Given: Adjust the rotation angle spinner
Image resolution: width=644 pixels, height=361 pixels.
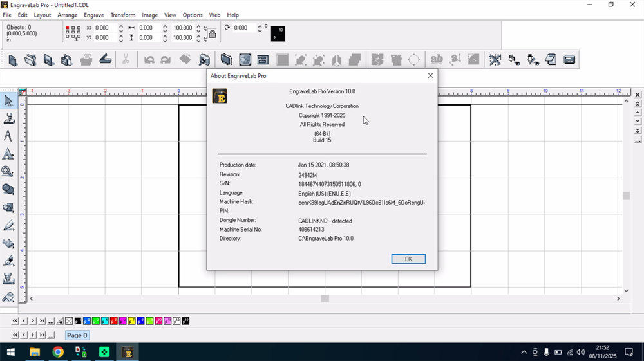Looking at the screenshot, I should click(260, 28).
